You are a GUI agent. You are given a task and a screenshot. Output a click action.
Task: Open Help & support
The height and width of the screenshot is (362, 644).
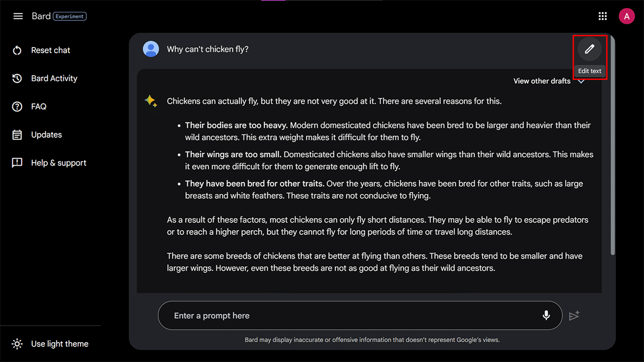58,163
